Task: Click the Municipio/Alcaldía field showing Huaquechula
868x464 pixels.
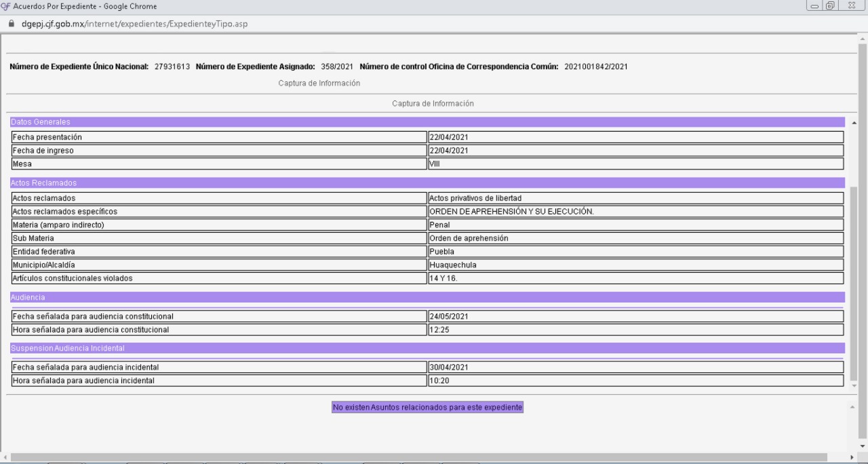Action: tap(635, 265)
